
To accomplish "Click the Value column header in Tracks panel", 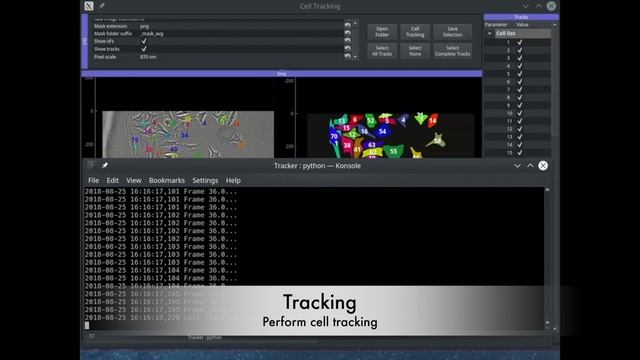I will coord(522,24).
